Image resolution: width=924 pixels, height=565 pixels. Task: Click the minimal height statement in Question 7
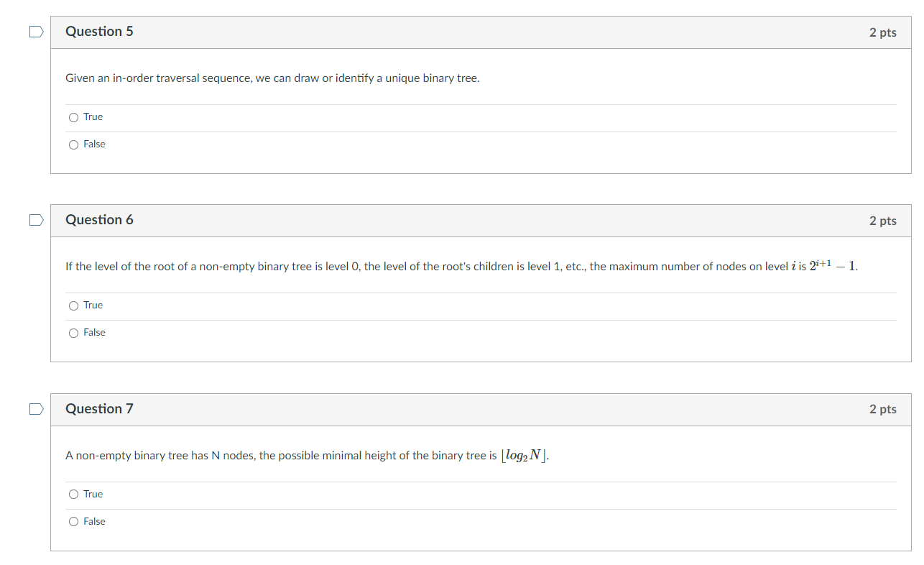coord(307,455)
